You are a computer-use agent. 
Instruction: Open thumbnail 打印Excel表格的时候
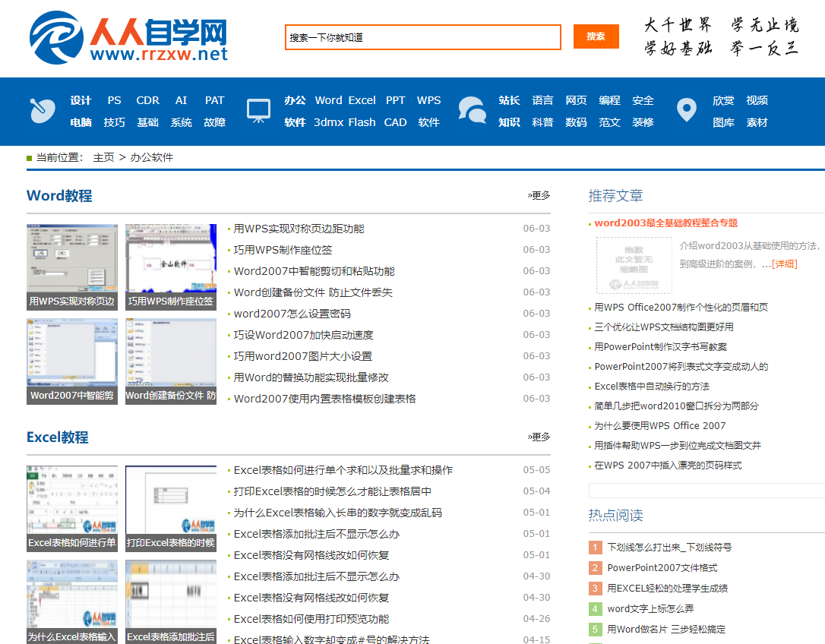[170, 508]
